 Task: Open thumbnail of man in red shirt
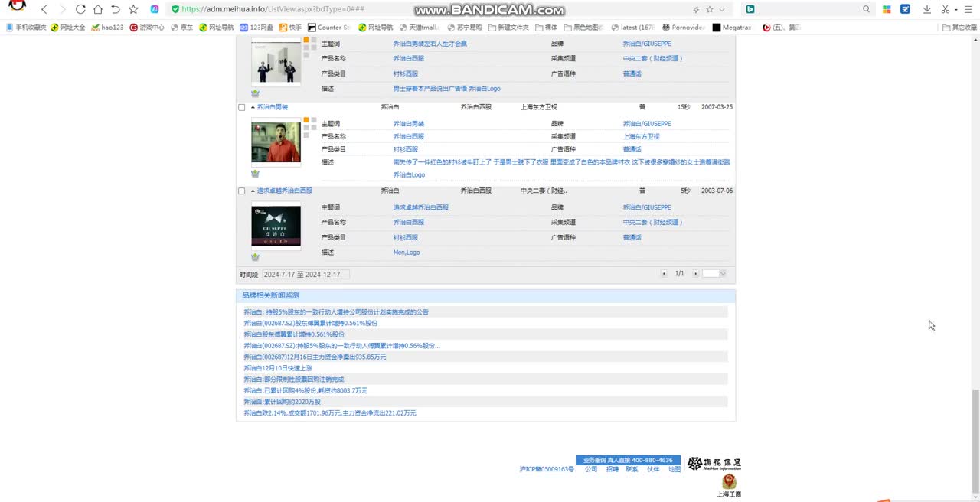click(276, 143)
